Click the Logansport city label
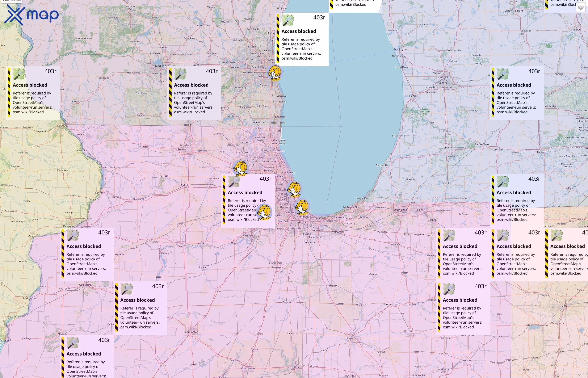The width and height of the screenshot is (588, 378). click(392, 304)
